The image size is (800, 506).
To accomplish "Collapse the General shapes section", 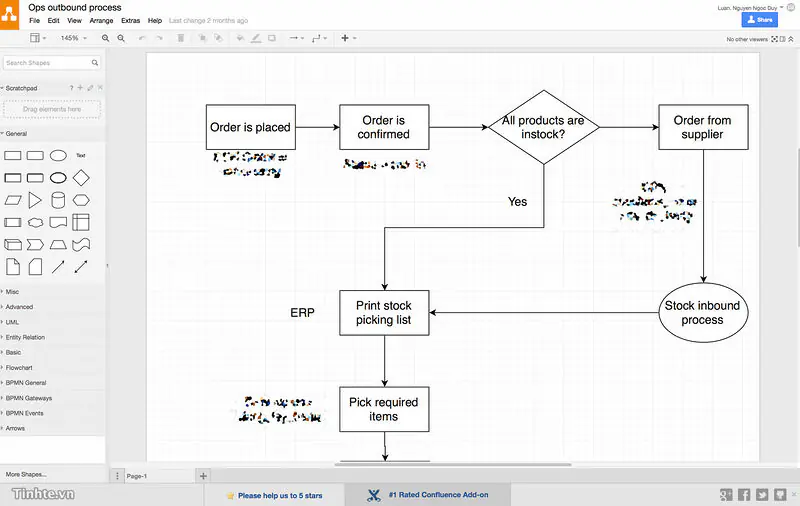I will coord(14,134).
